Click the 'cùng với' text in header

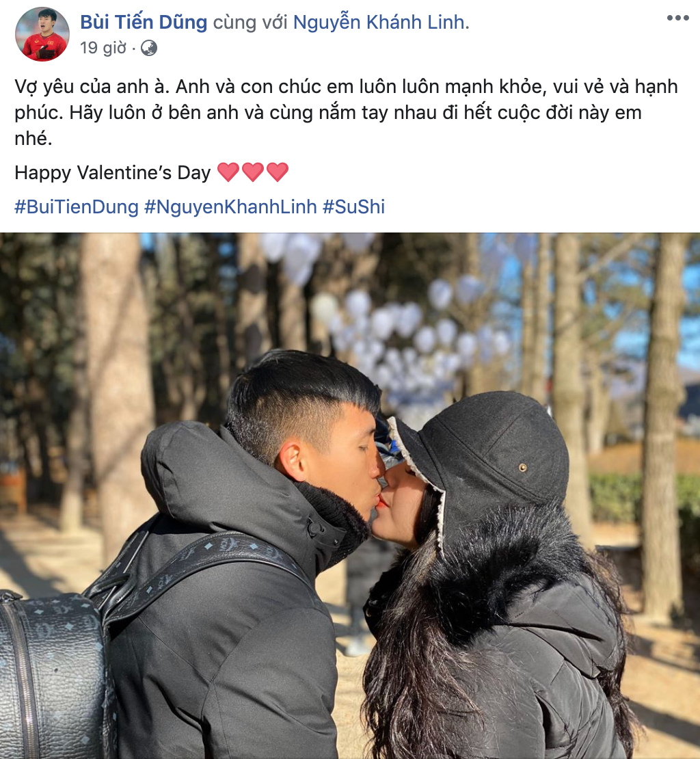[250, 23]
